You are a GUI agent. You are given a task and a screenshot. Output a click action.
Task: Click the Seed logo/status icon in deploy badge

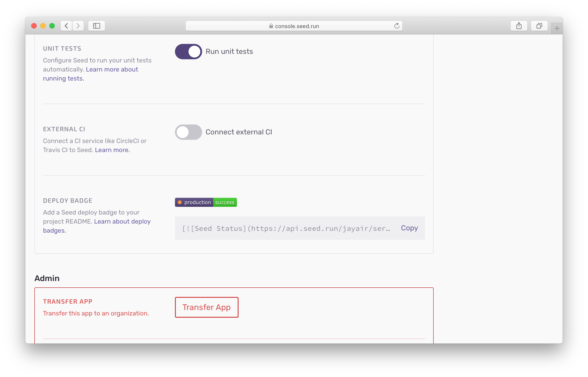[180, 202]
